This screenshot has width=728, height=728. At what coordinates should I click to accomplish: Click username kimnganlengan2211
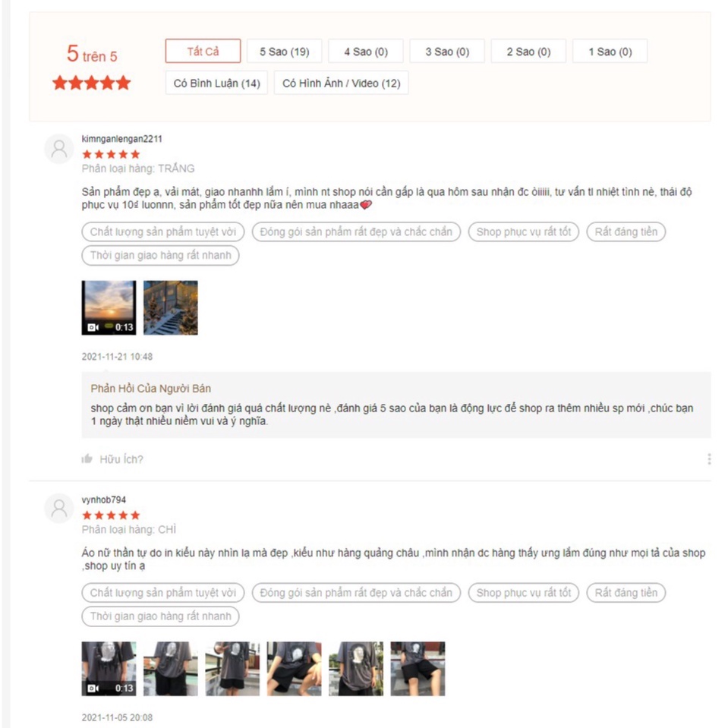coord(121,138)
